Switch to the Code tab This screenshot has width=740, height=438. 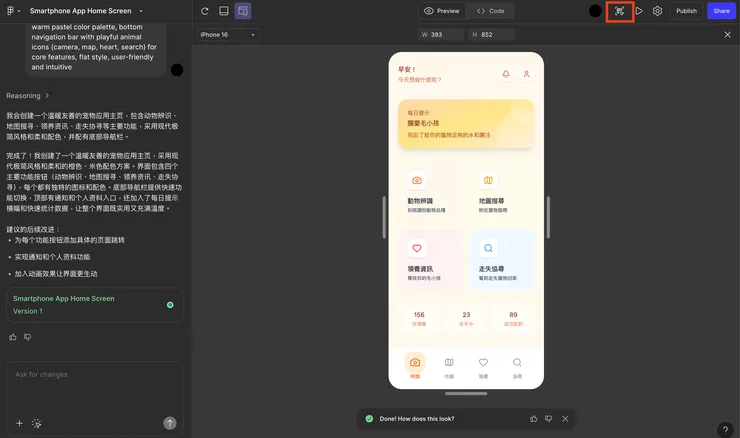490,11
